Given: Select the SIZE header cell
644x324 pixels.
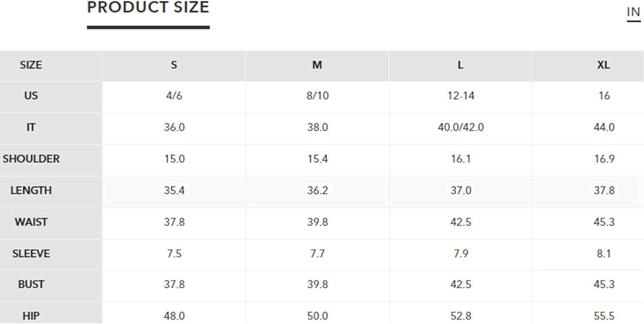Looking at the screenshot, I should (x=31, y=65).
